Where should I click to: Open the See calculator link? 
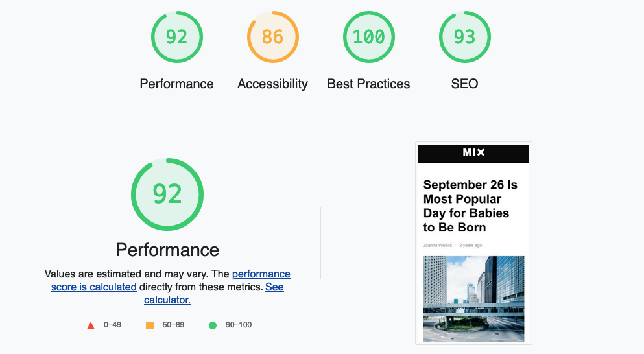coord(213,293)
